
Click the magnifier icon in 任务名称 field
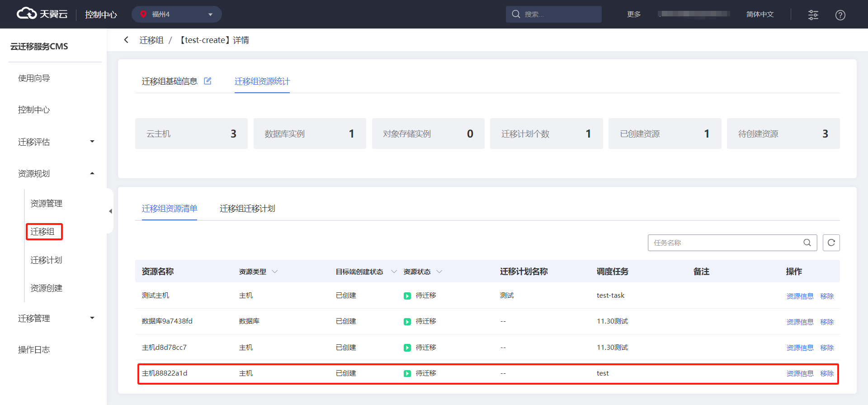coord(807,243)
